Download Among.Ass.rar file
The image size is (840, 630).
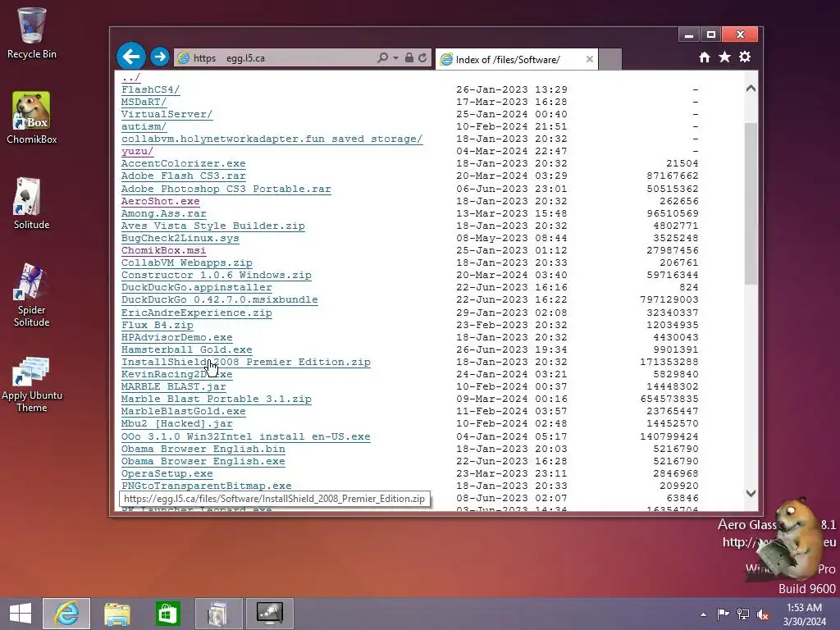(163, 214)
